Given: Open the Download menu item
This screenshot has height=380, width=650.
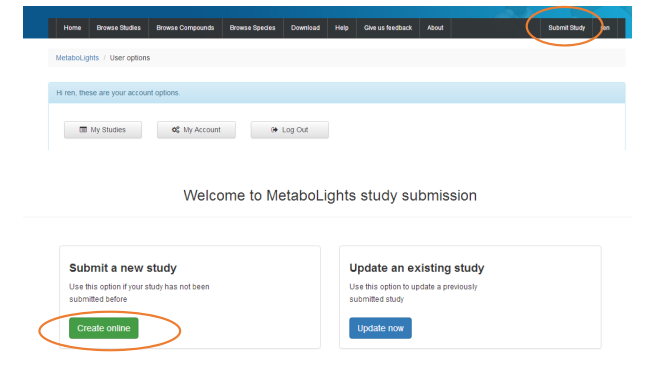Looking at the screenshot, I should pyautogui.click(x=306, y=28).
